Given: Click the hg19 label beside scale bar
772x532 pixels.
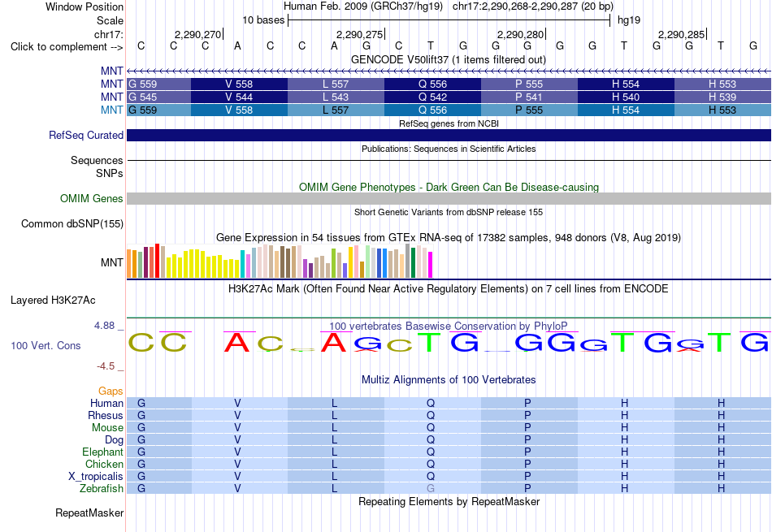Looking at the screenshot, I should 629,20.
